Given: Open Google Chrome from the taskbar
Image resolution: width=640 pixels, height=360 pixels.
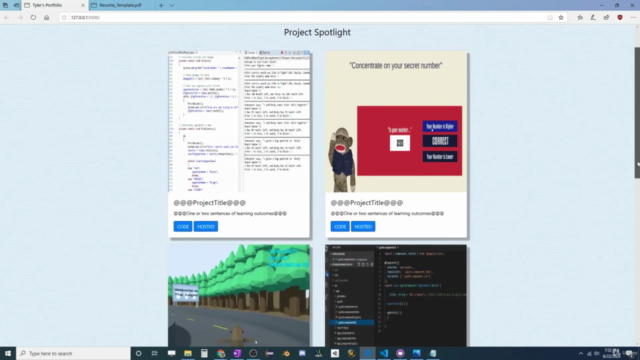Looking at the screenshot, I should [221, 353].
